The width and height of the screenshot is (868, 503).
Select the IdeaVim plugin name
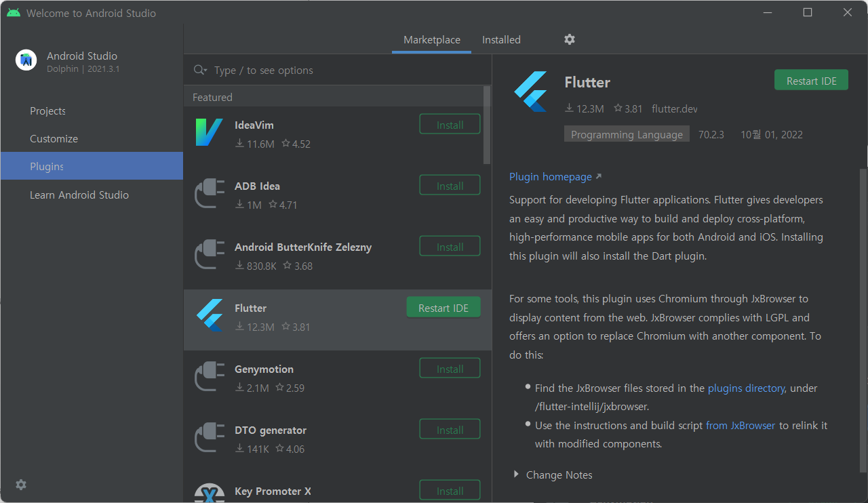tap(254, 125)
